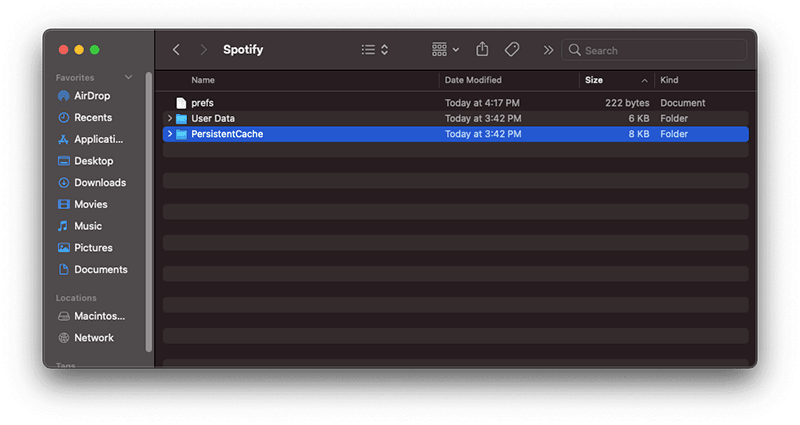Viewport: 800px width, 425px height.
Task: Open the list view switcher
Action: pyautogui.click(x=375, y=49)
